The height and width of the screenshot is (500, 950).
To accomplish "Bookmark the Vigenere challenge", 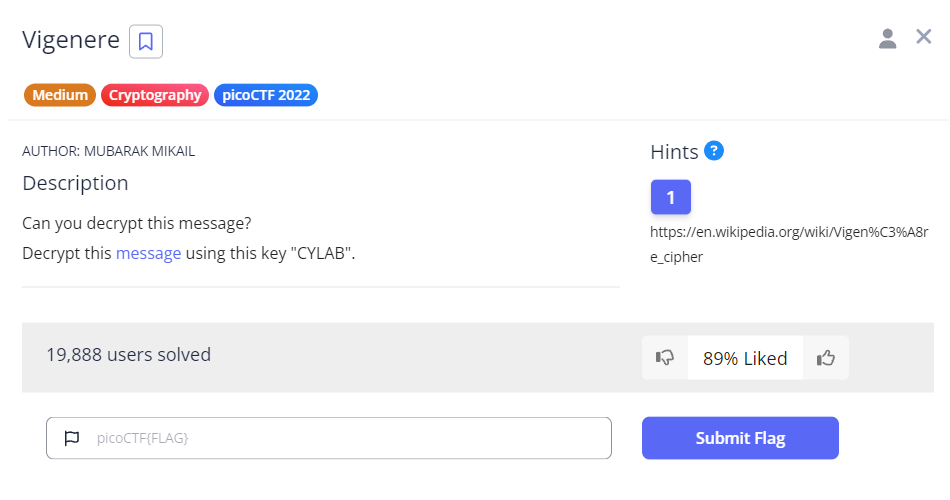I will pyautogui.click(x=146, y=41).
